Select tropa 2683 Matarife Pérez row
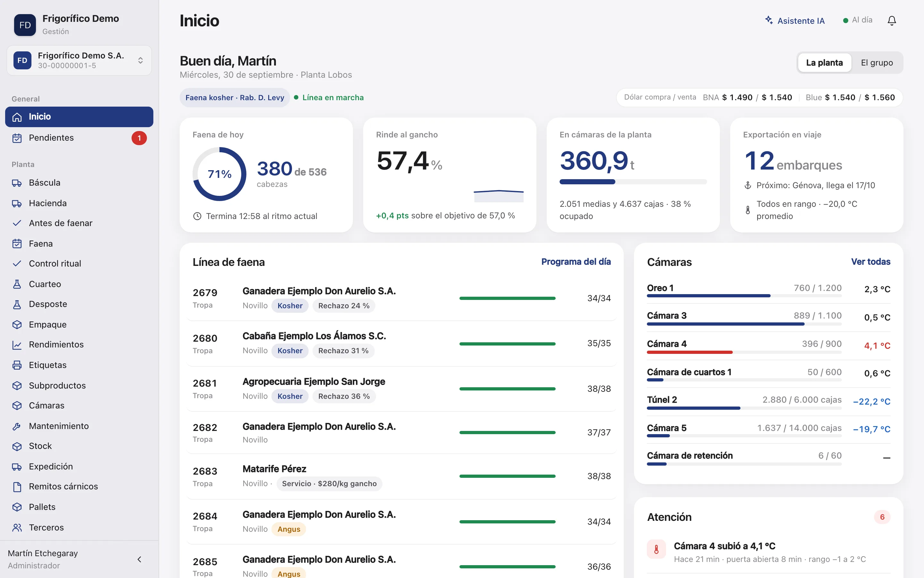This screenshot has height=578, width=924. click(x=401, y=476)
